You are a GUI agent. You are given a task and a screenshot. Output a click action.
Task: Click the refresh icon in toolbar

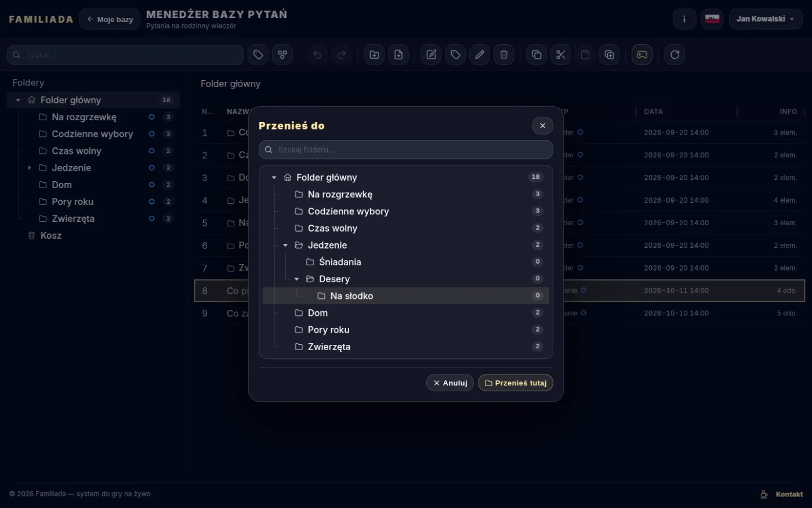(675, 55)
